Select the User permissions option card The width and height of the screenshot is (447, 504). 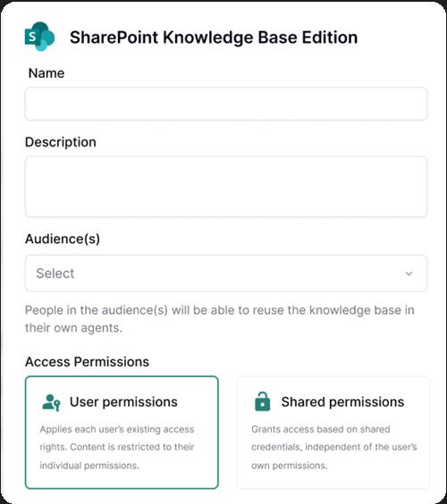[122, 433]
